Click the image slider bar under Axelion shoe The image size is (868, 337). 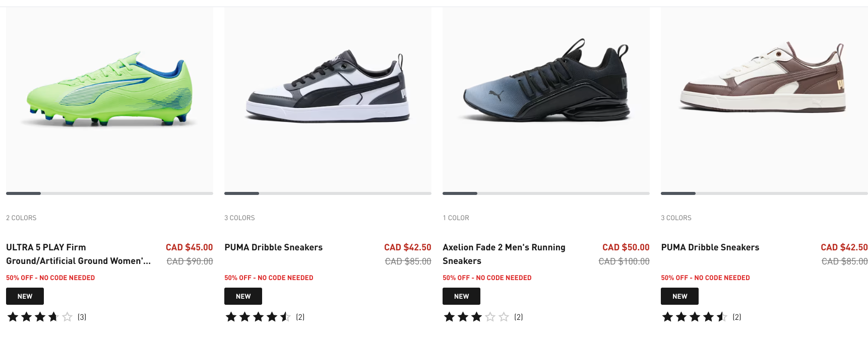point(546,193)
